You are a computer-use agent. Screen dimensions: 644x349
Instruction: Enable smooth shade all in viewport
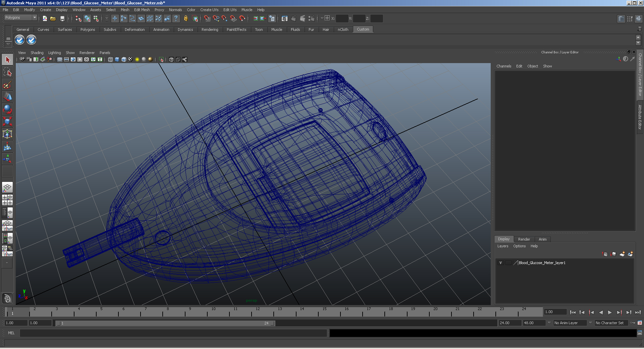tap(117, 59)
